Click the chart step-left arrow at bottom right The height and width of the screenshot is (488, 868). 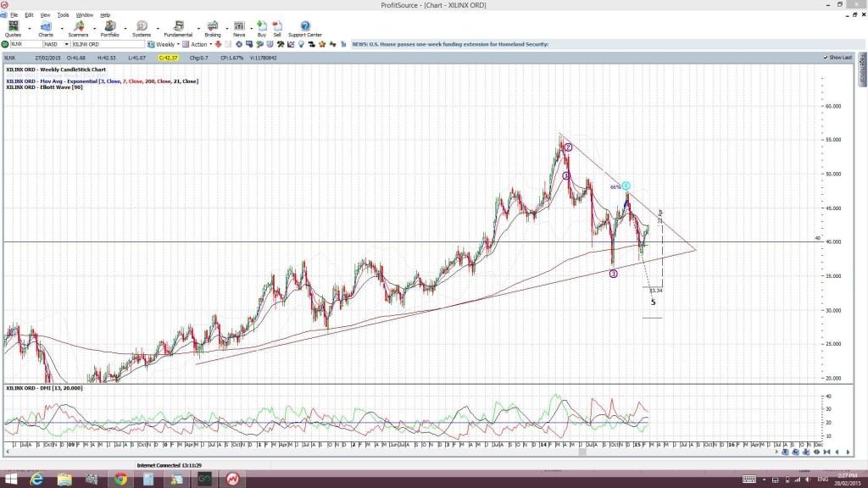(x=837, y=452)
